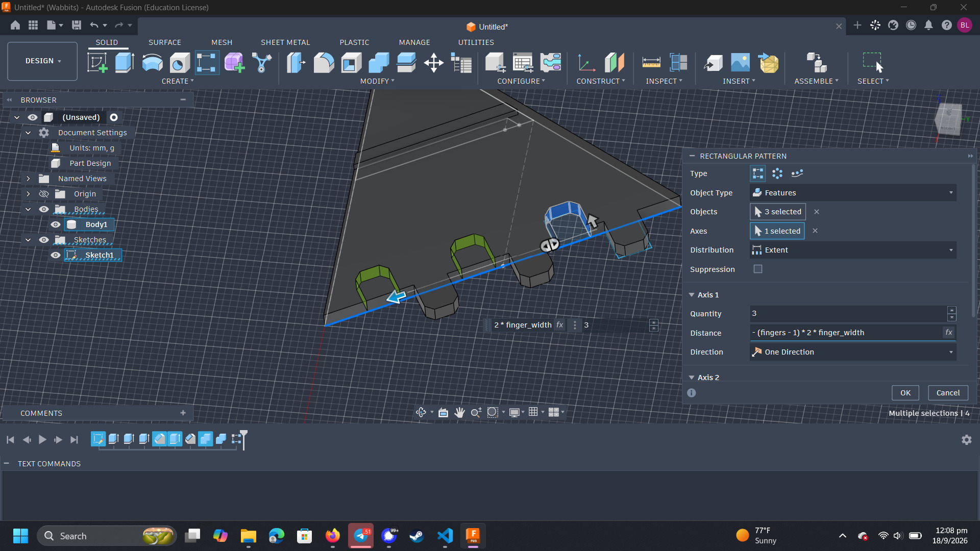Collapse the Axis 1 section
Image resolution: width=980 pixels, height=551 pixels.
click(692, 295)
